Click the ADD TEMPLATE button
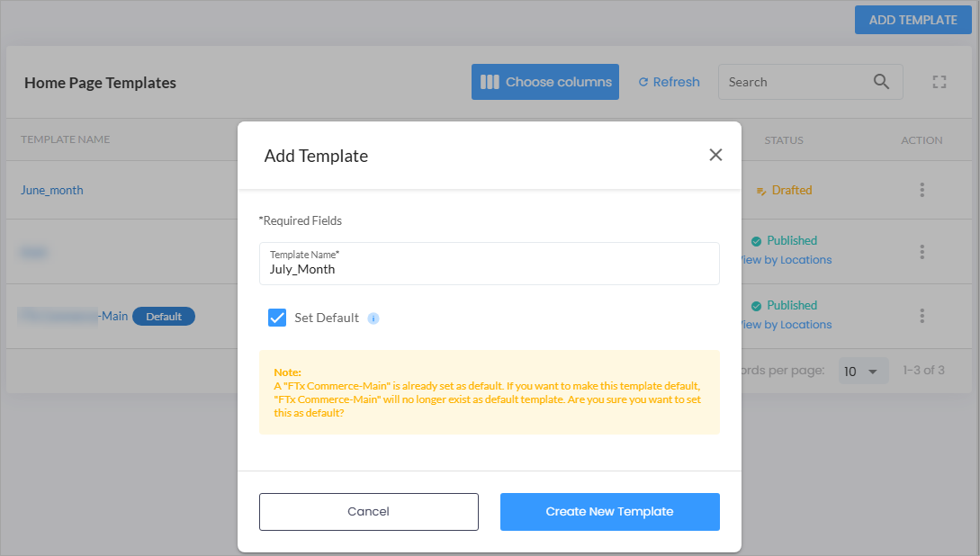 (x=913, y=20)
